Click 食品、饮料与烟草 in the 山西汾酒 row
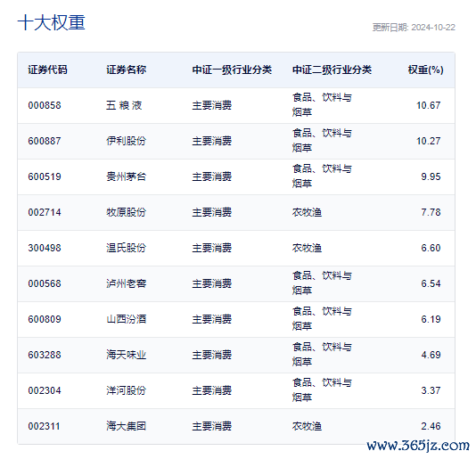Image resolution: width=476 pixels, height=459 pixels. click(322, 319)
